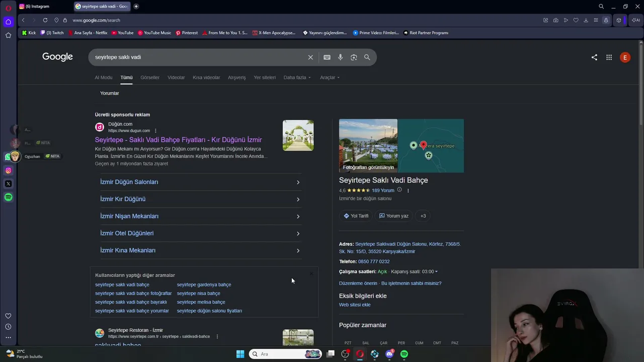The width and height of the screenshot is (644, 362).
Task: Select the Alışveriş search tab
Action: 237,77
